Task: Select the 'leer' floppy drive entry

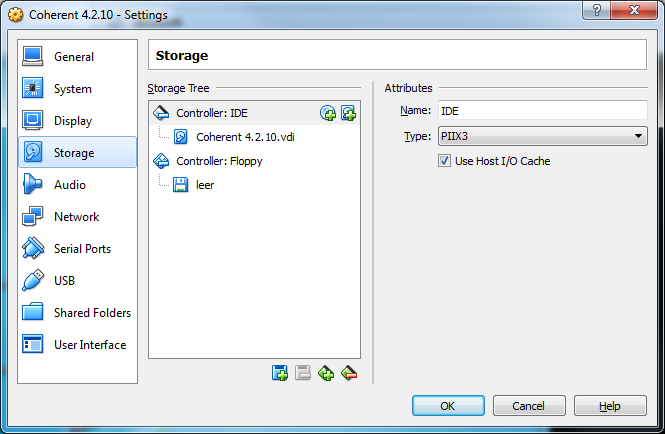Action: (x=205, y=185)
